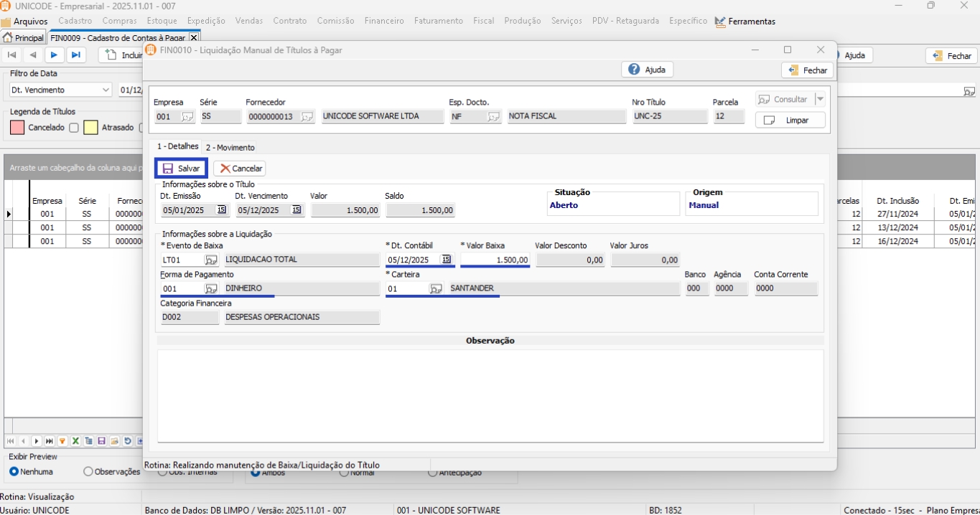Click the Excel export icon in grid toolbar

tap(75, 441)
